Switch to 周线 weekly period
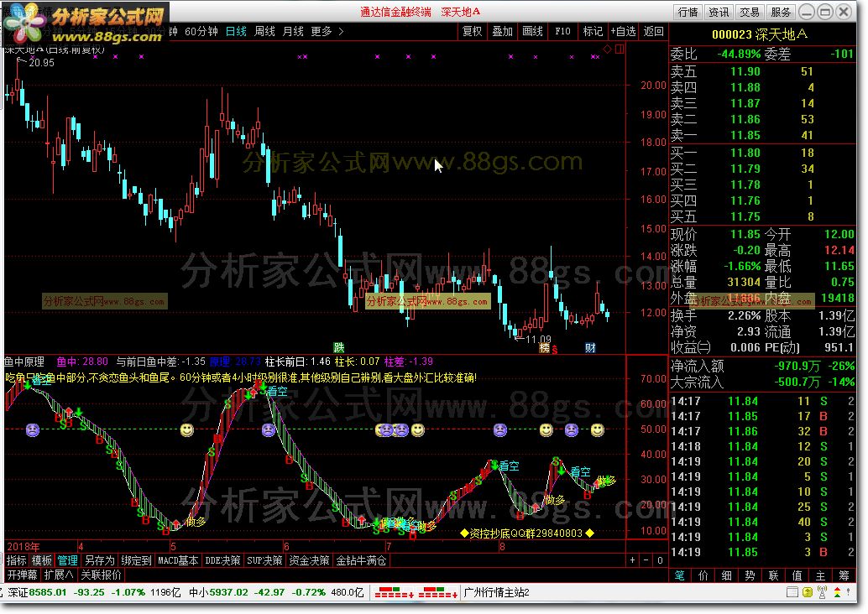868x614 pixels. tap(264, 32)
